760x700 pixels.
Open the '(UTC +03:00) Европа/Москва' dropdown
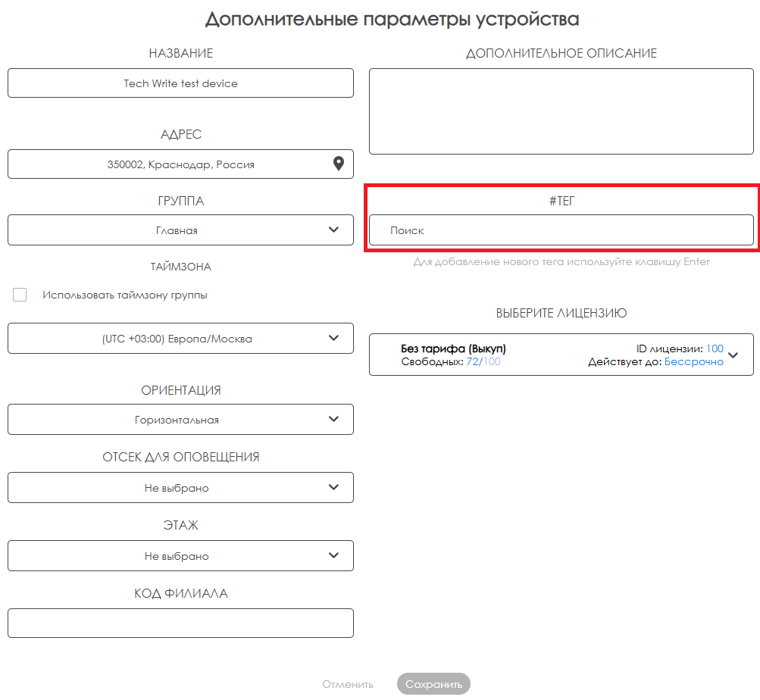coord(177,339)
